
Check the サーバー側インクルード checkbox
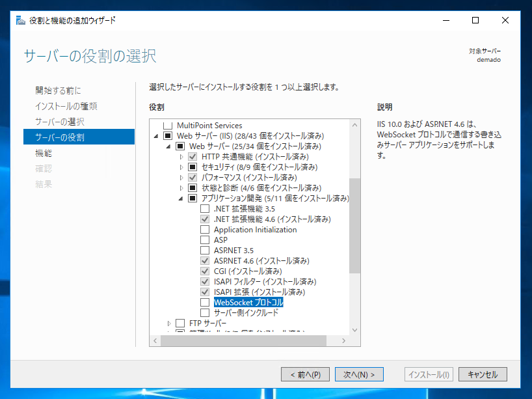[205, 312]
